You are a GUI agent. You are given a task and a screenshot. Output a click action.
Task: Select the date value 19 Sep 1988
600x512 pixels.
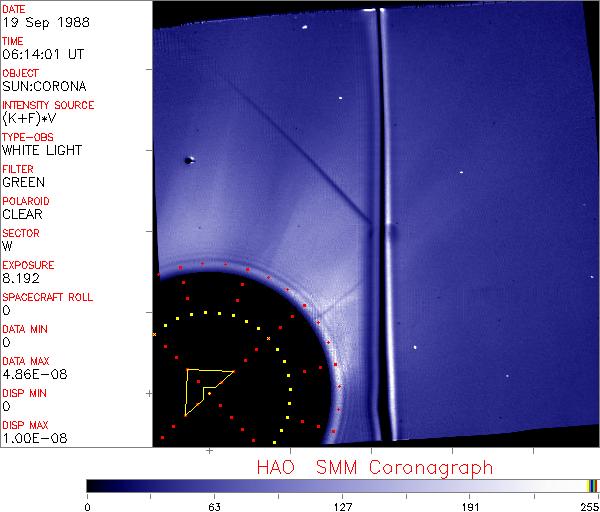[46, 22]
